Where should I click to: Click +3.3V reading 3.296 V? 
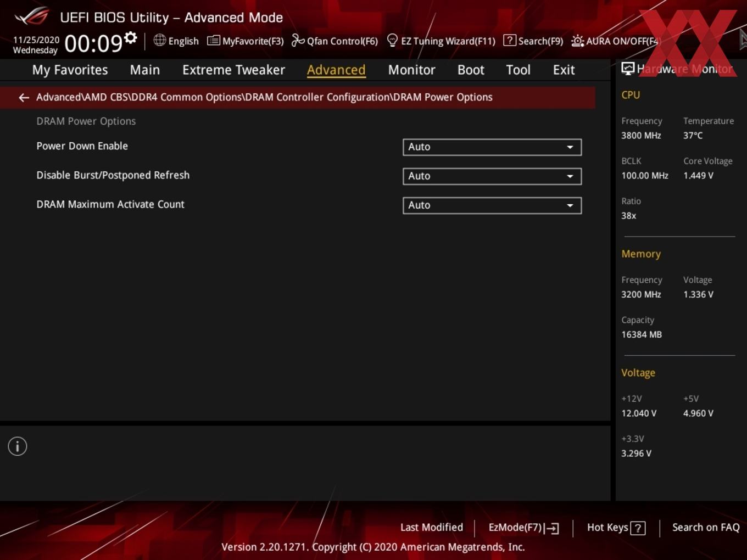[x=636, y=453]
